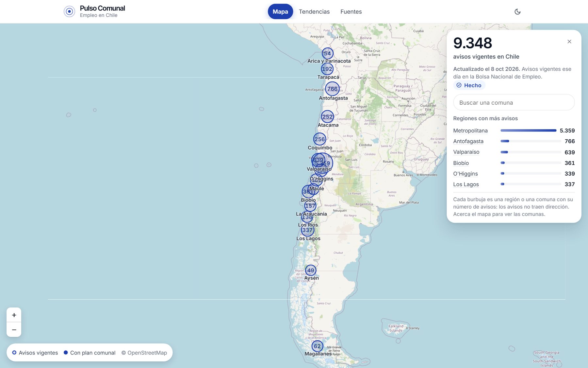
Task: Switch to the Tendencias tab
Action: (314, 11)
